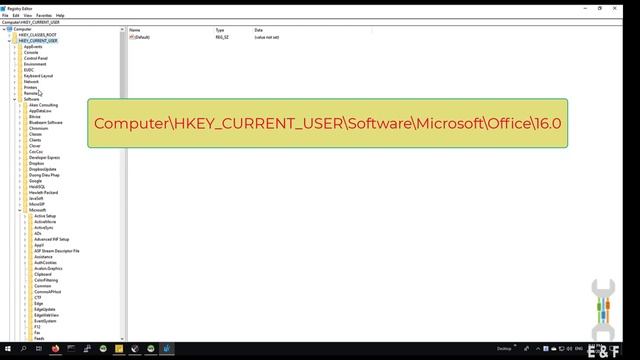
Task: Expand the HKEY_CLASSES_ROOT arrow
Action: [9, 35]
